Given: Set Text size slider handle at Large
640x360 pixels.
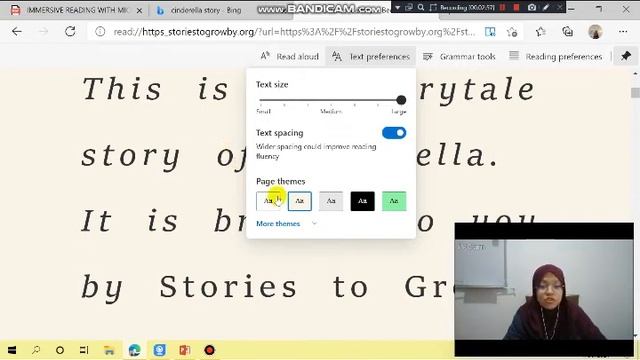Looking at the screenshot, I should pyautogui.click(x=401, y=100).
